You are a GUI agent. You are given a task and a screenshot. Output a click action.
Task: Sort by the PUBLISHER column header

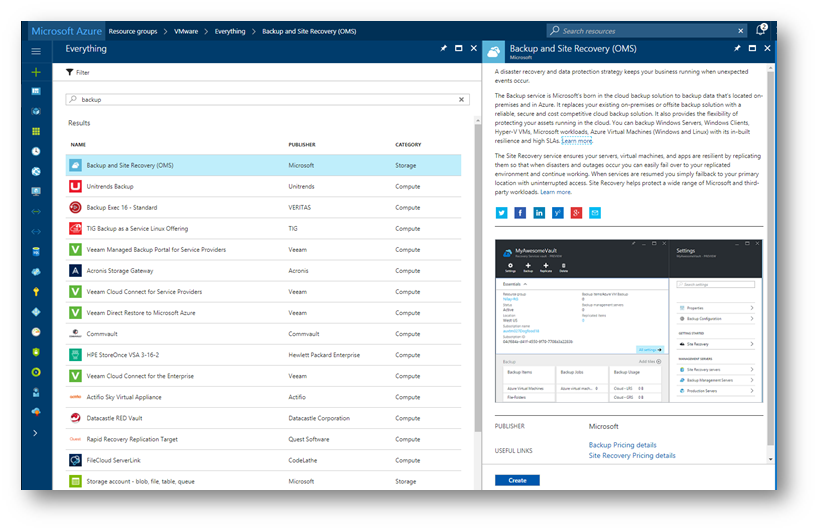(x=302, y=145)
